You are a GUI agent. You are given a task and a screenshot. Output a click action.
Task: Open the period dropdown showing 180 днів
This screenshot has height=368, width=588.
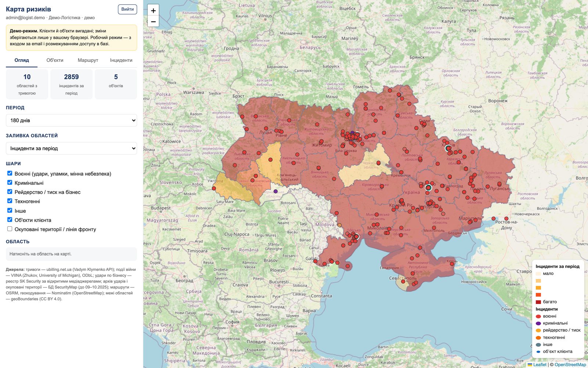pyautogui.click(x=71, y=120)
